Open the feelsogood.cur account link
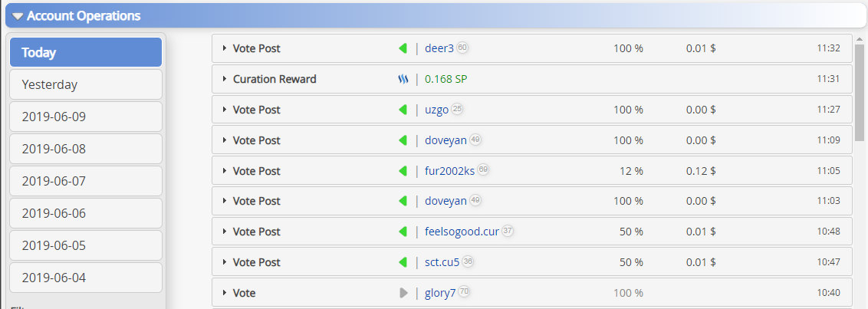This screenshot has height=309, width=868. 462,232
